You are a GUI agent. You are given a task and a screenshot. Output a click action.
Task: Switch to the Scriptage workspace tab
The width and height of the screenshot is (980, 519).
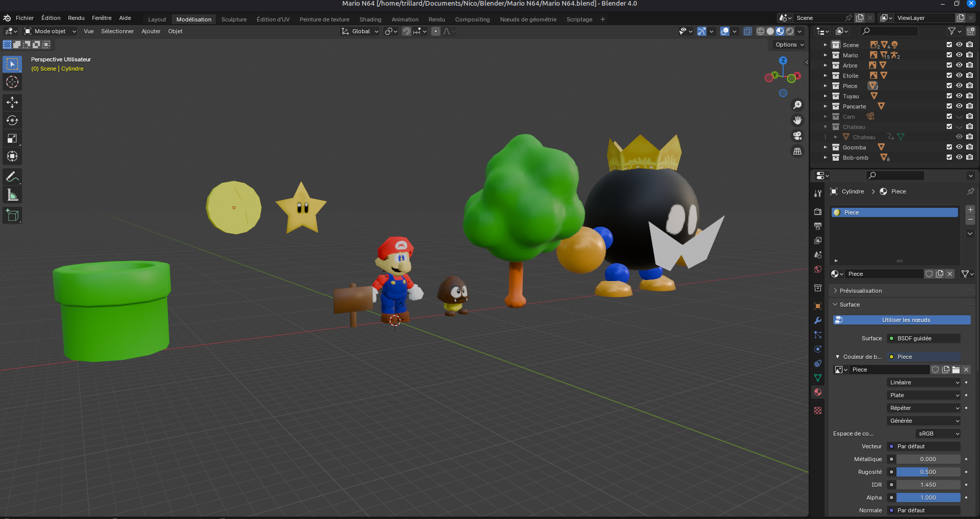580,19
